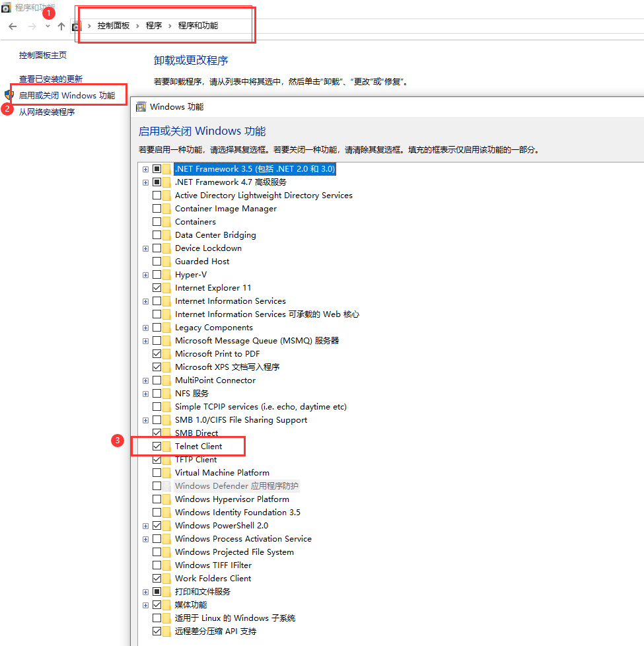The height and width of the screenshot is (646, 644).
Task: Open chevron after 控制面板 breadcrumb
Action: [x=137, y=26]
